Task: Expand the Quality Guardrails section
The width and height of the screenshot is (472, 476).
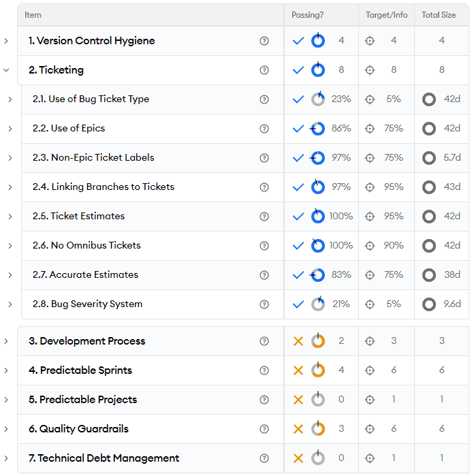Action: point(6,429)
